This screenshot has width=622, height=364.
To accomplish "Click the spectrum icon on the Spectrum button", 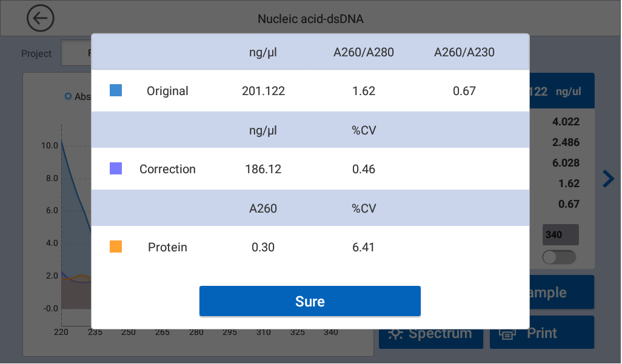I will pos(397,333).
